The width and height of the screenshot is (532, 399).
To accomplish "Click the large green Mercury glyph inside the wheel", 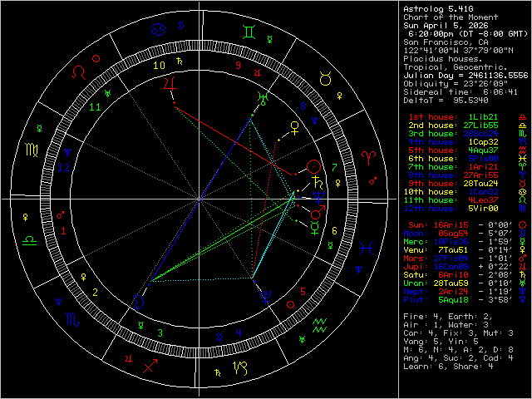I will (x=314, y=229).
